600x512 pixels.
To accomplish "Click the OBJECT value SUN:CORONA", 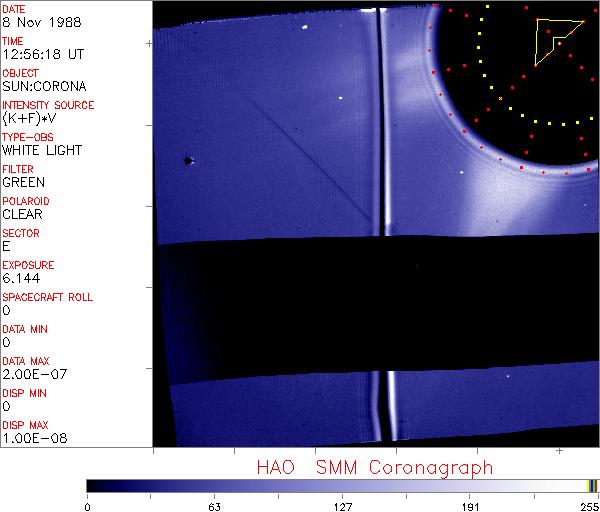I will (x=36, y=86).
